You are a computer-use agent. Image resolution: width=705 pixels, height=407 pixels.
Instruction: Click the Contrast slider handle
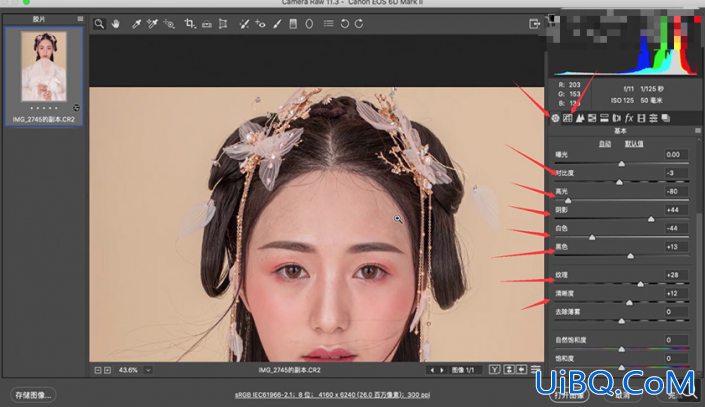[x=619, y=182]
